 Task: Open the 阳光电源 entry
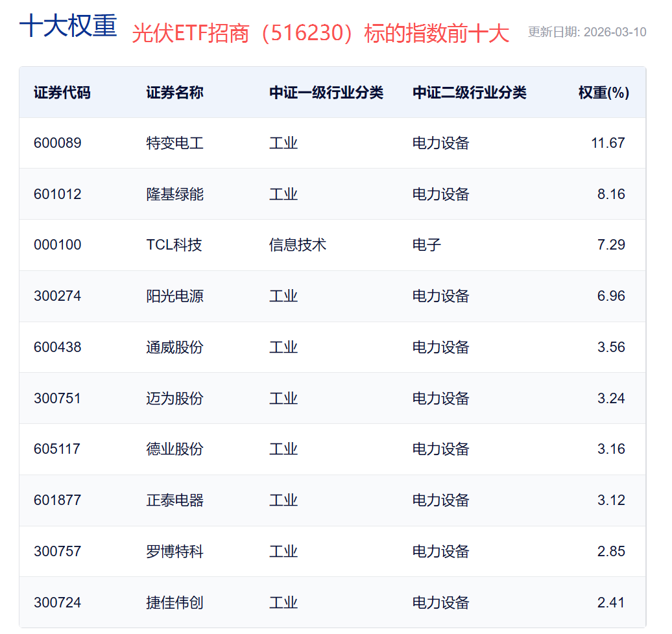(174, 296)
